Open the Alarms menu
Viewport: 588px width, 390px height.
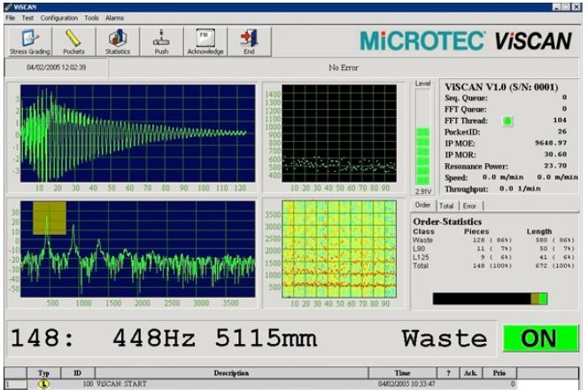click(x=115, y=18)
